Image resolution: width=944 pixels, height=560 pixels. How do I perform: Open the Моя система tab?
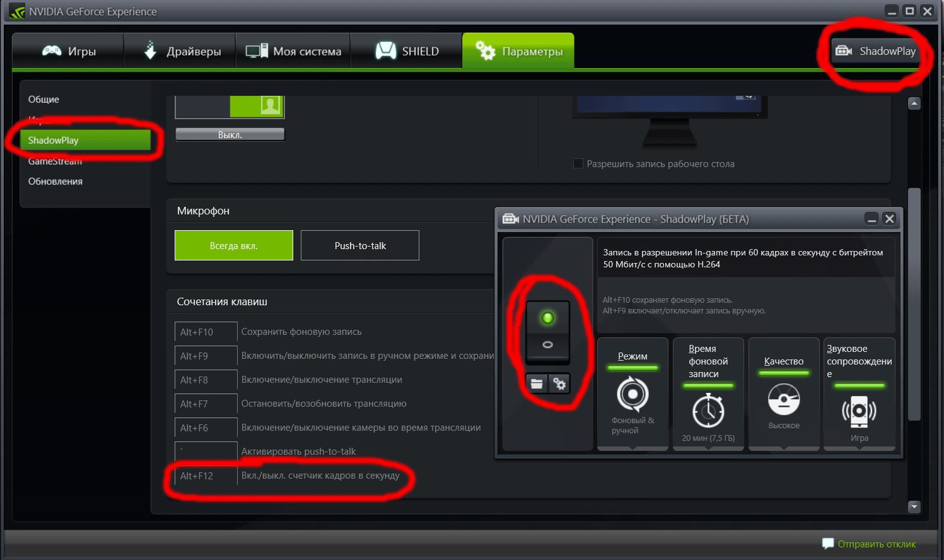click(x=293, y=51)
